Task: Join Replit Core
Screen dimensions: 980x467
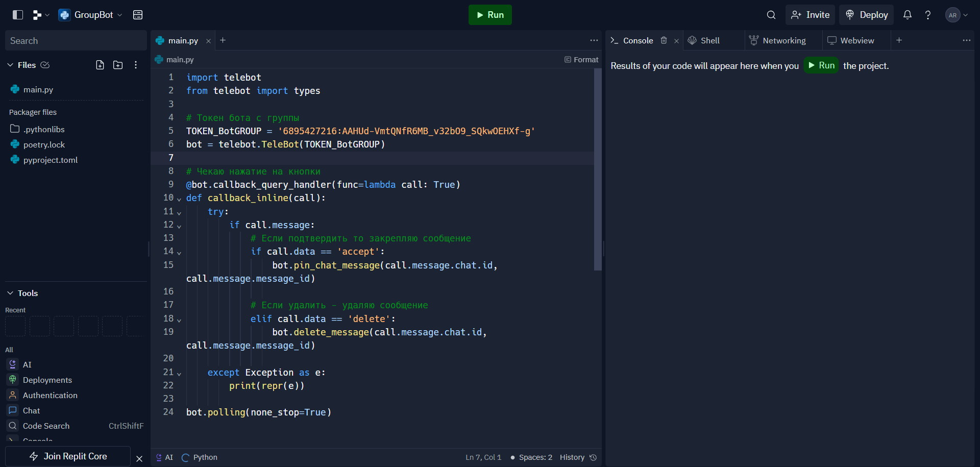Action: click(68, 456)
